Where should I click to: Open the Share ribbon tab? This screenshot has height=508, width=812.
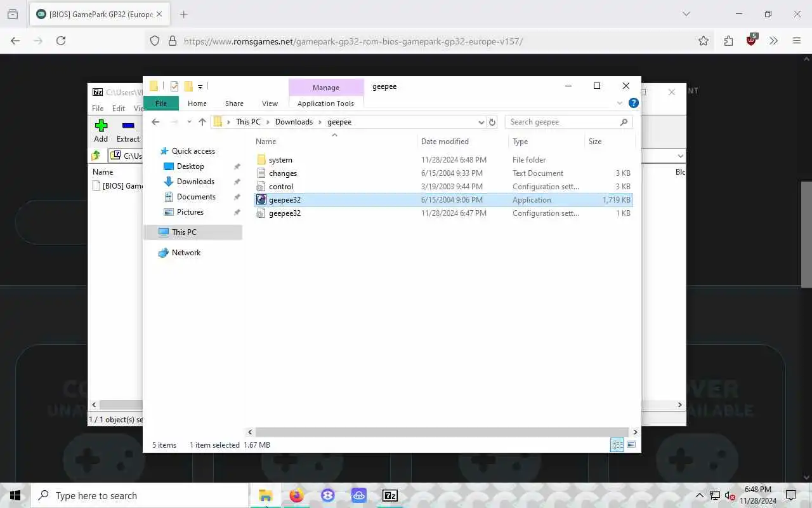tap(234, 103)
